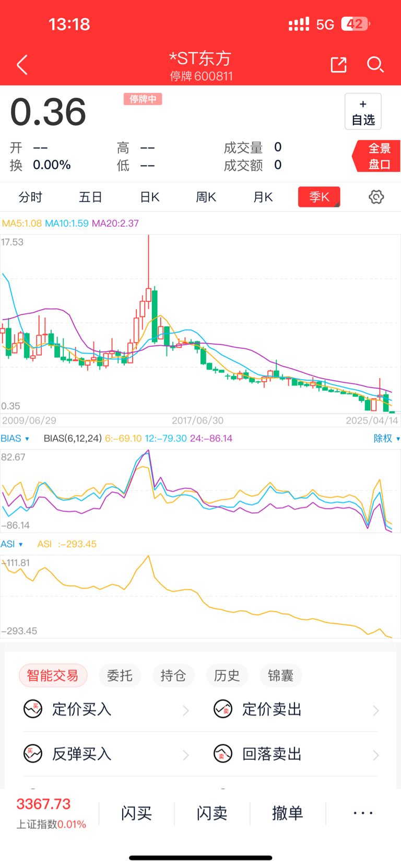Tap the MA5:1.08 legend label

tap(22, 224)
